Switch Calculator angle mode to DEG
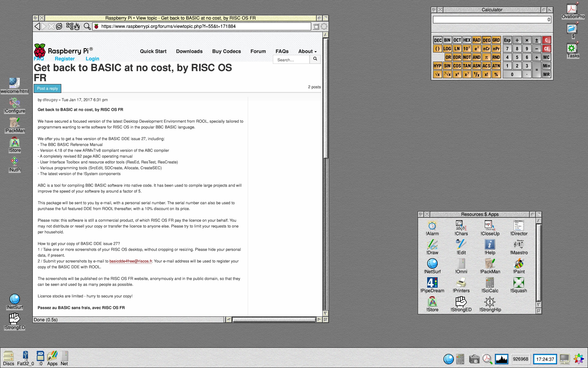Image resolution: width=588 pixels, height=368 pixels. pos(486,40)
